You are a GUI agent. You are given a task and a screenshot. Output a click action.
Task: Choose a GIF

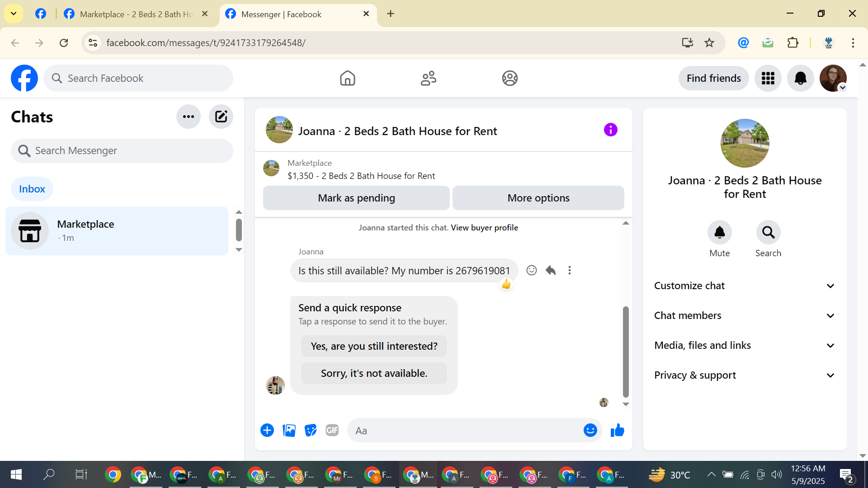(x=332, y=430)
